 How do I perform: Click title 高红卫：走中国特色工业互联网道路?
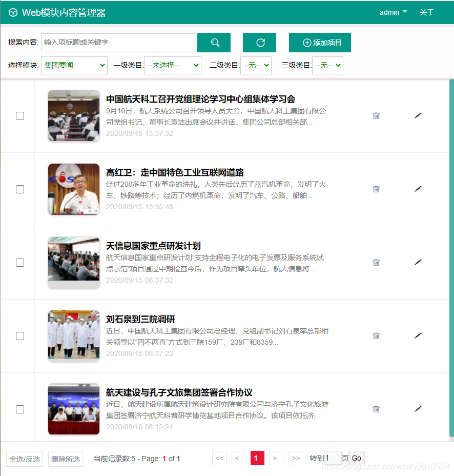point(175,172)
